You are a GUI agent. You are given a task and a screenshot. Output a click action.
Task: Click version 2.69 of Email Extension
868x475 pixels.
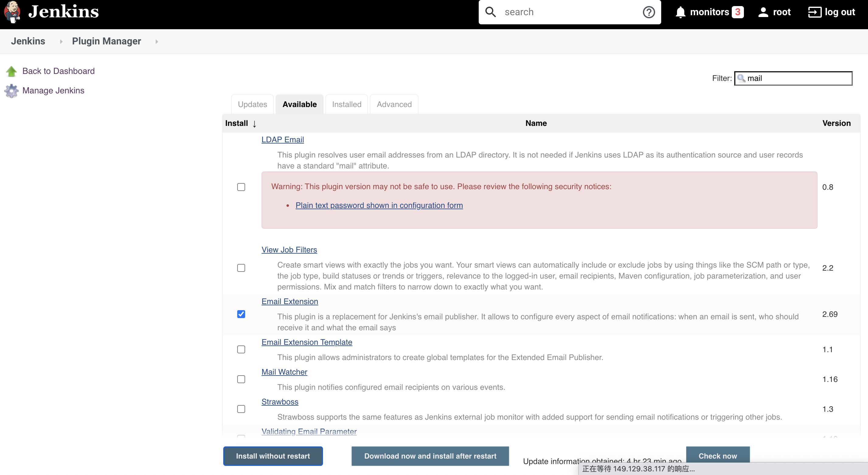(830, 314)
